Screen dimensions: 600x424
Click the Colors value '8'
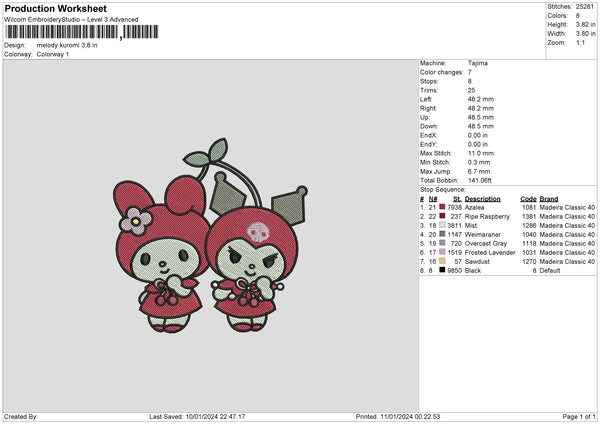(577, 16)
